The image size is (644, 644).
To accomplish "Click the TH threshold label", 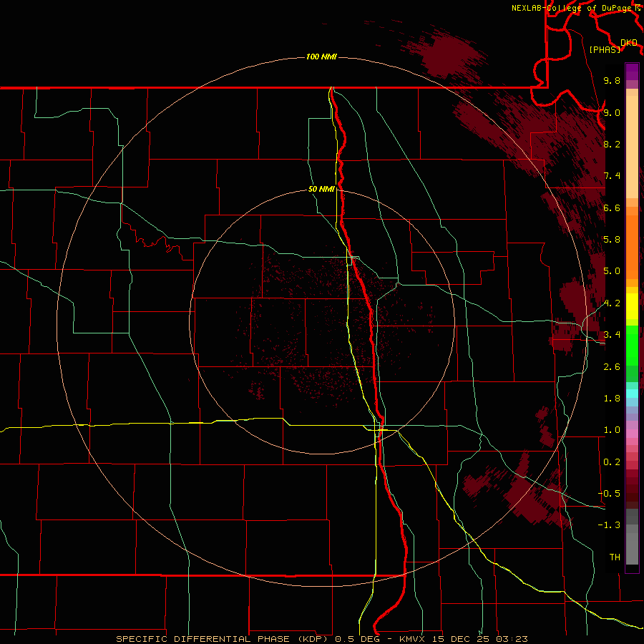I will click(x=615, y=557).
